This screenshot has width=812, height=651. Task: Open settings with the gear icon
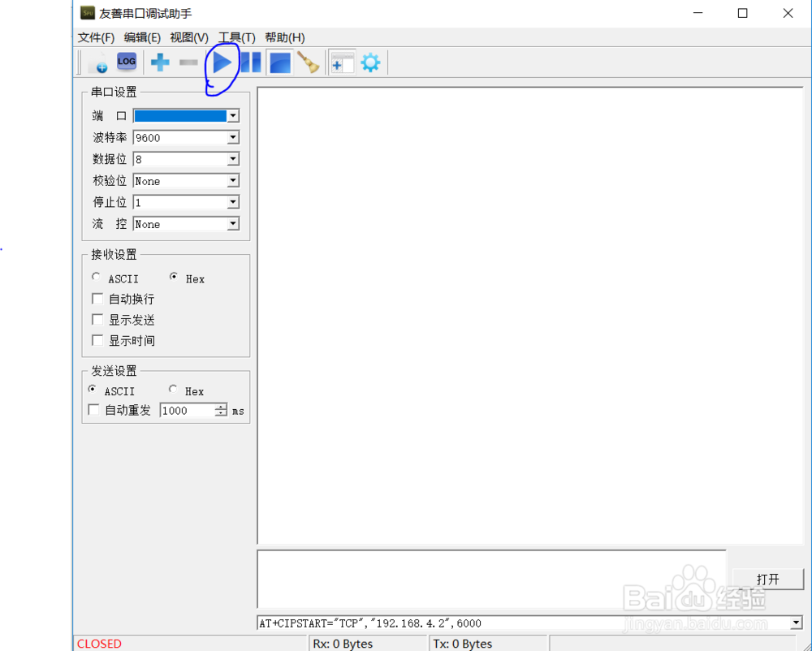370,63
